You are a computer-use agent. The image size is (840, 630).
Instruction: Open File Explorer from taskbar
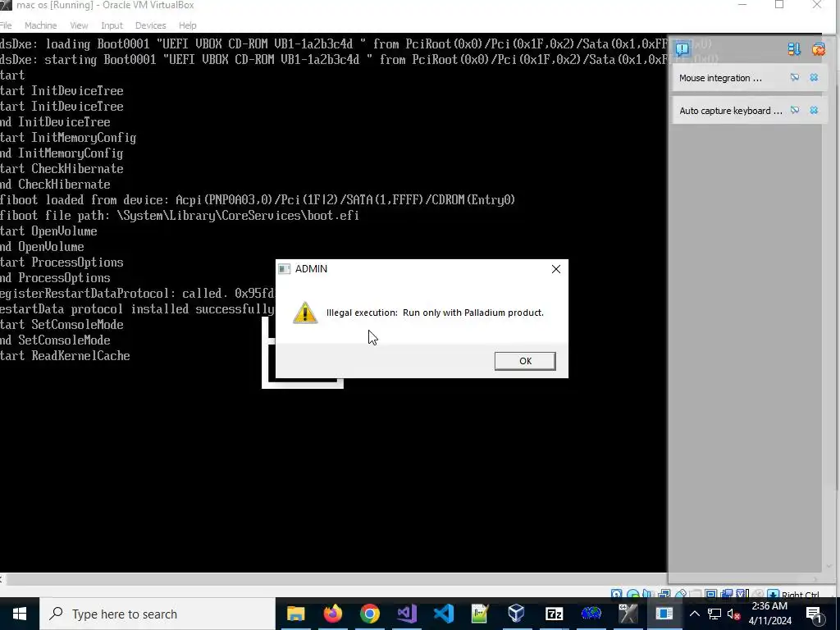pyautogui.click(x=295, y=614)
